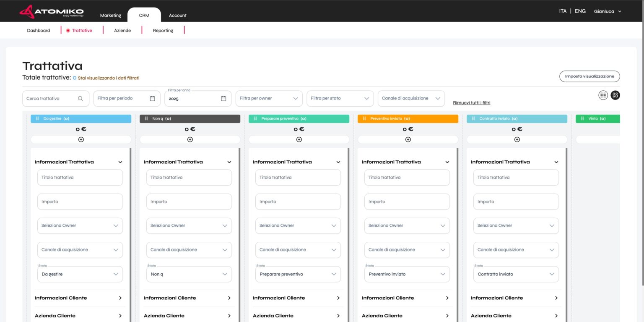Open calendar icon in Filtra per periodo

pyautogui.click(x=152, y=99)
